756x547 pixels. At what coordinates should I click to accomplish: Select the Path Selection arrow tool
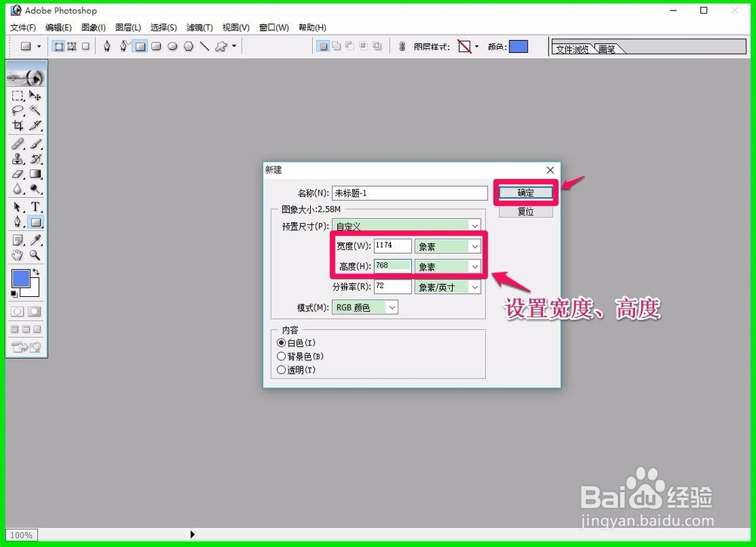(17, 207)
